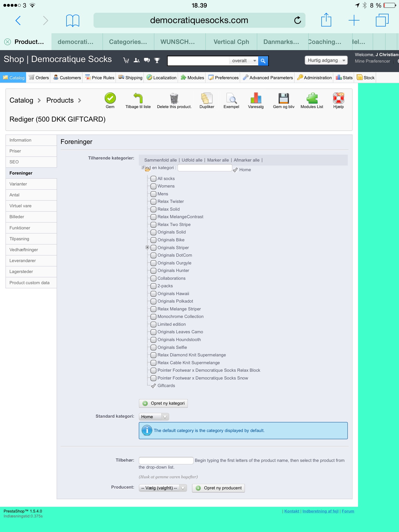Screen dimensions: 399x532
Task: Switch to the Priser side tab
Action: pyautogui.click(x=31, y=151)
